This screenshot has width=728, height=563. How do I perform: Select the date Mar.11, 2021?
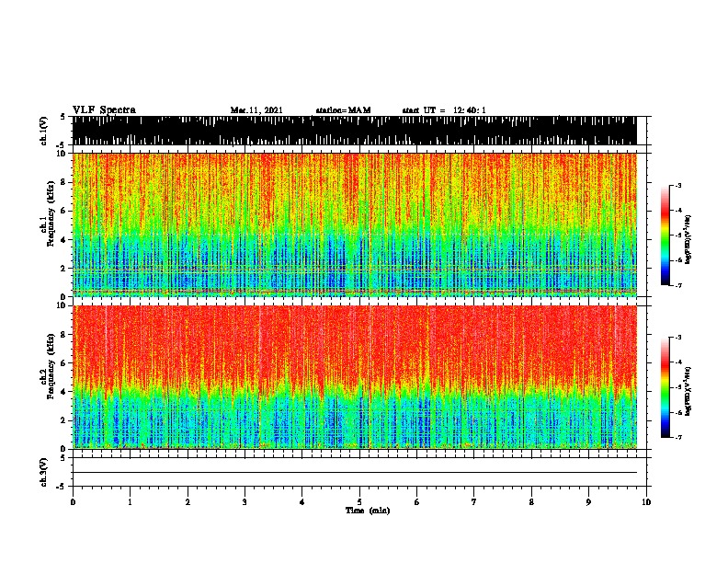coord(256,110)
